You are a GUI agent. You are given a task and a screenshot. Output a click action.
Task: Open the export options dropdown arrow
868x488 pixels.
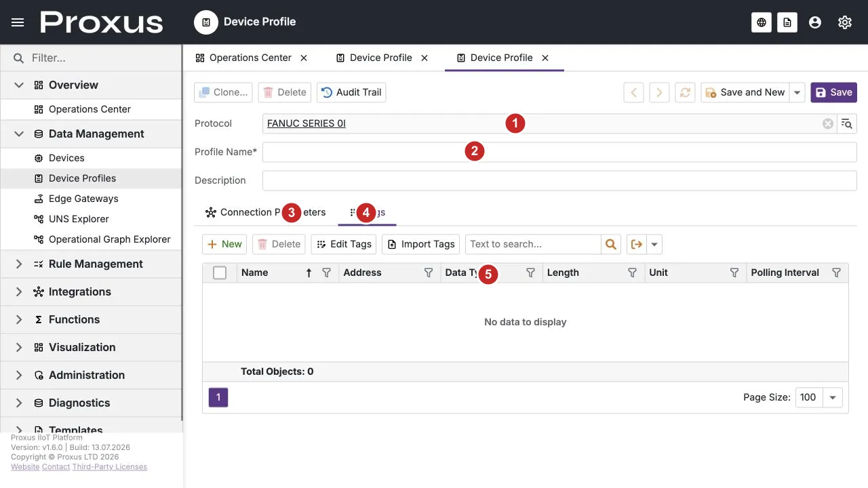pos(654,244)
